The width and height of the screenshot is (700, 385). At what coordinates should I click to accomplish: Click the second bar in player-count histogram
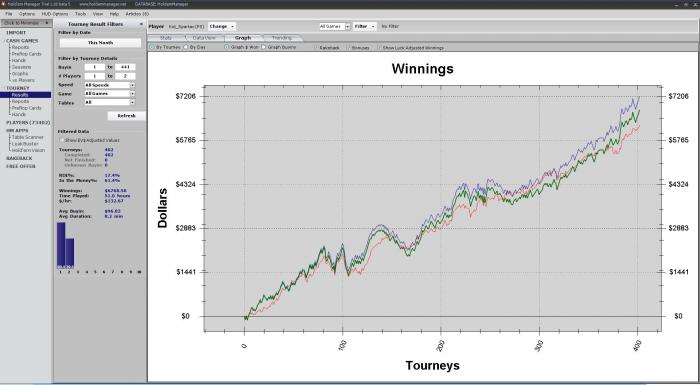click(70, 253)
